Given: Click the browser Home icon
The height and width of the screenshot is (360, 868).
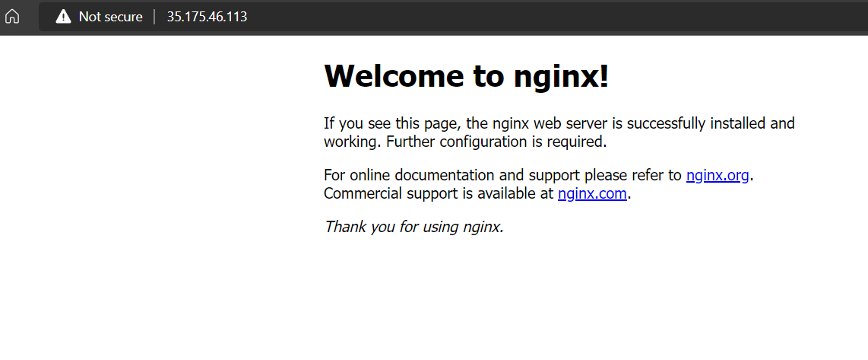Looking at the screenshot, I should [x=11, y=18].
